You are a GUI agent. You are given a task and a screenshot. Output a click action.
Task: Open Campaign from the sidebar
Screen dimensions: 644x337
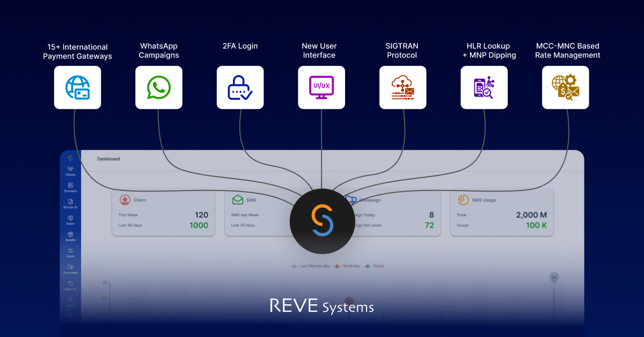pyautogui.click(x=70, y=269)
